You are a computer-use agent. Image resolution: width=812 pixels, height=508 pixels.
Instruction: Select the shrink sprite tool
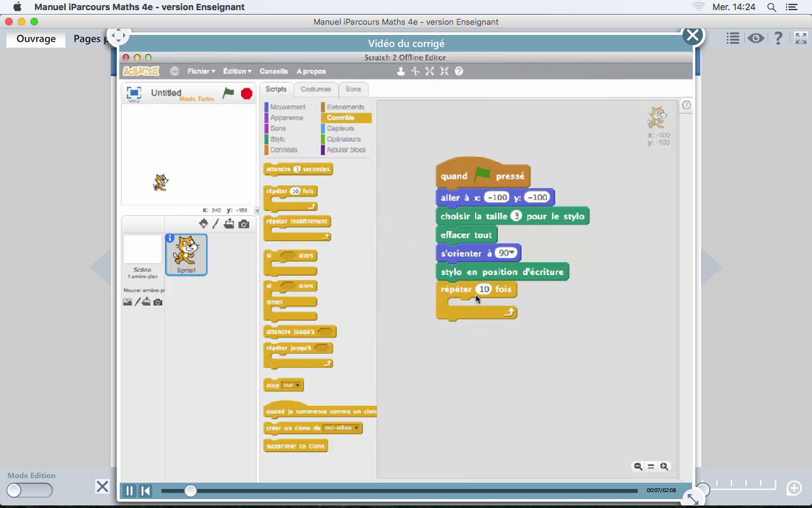coord(444,71)
